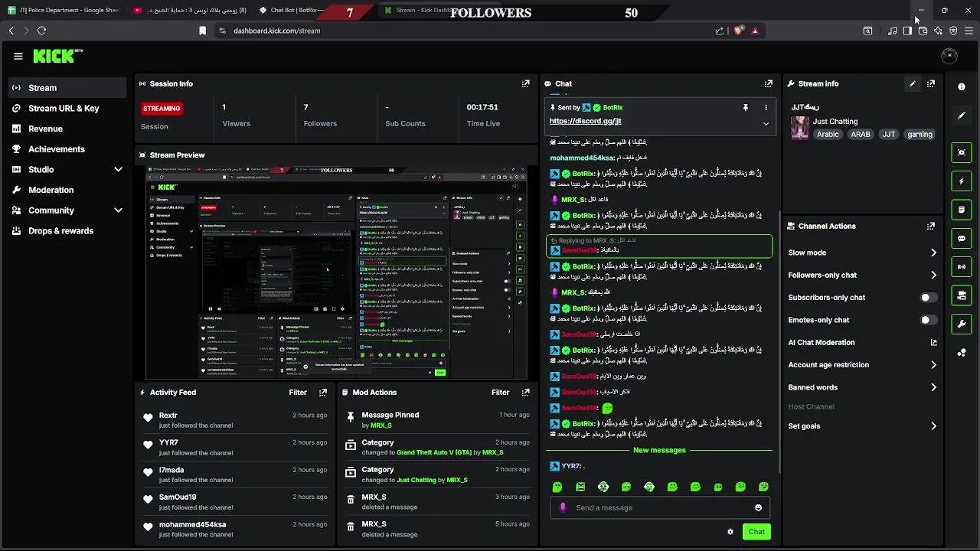Open Moderation in sidebar
Image resolution: width=980 pixels, height=551 pixels.
[x=67, y=190]
